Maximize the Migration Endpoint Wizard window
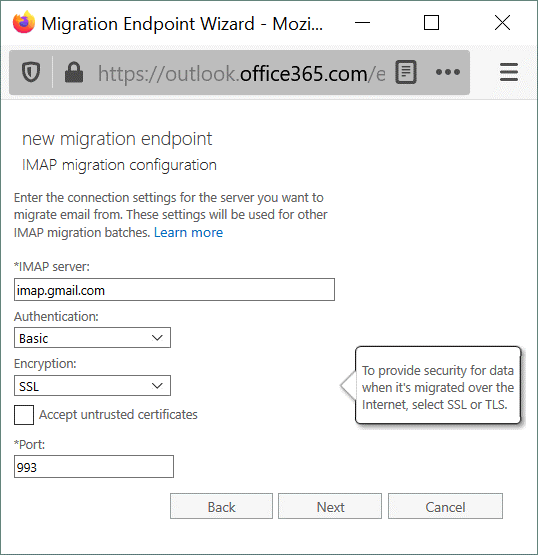 pos(431,23)
